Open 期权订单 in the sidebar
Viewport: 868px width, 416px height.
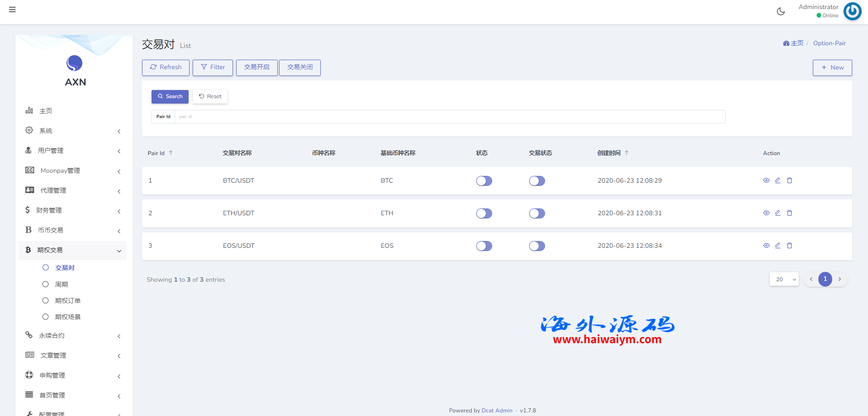pos(68,301)
